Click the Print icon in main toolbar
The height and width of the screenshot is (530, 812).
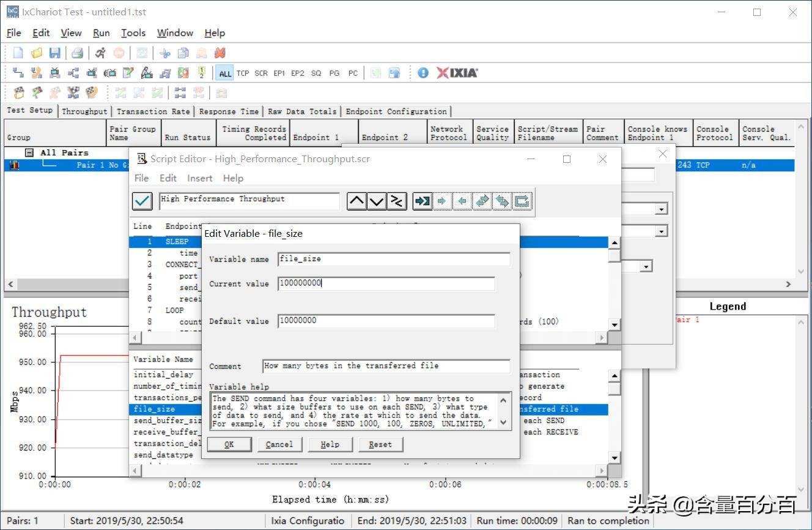point(77,53)
